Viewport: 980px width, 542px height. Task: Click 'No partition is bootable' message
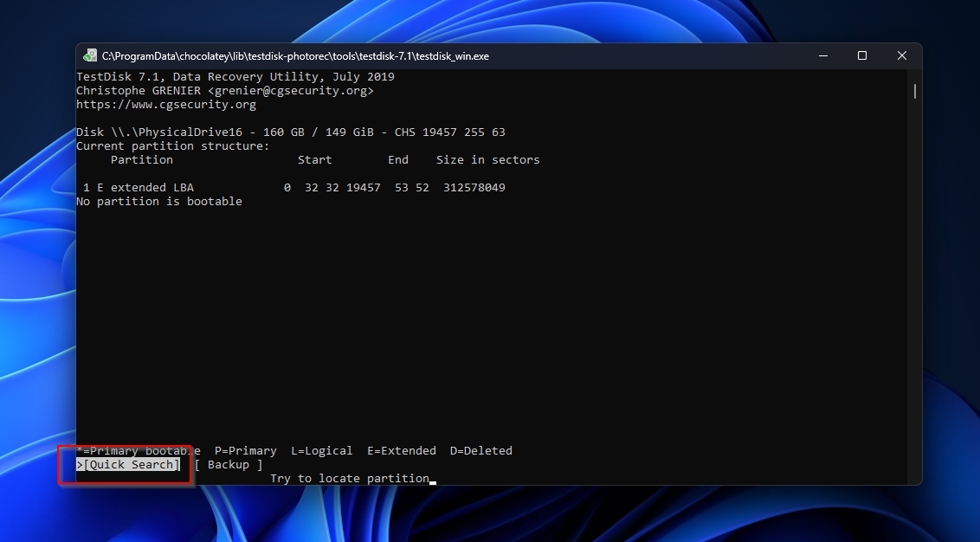pyautogui.click(x=159, y=201)
